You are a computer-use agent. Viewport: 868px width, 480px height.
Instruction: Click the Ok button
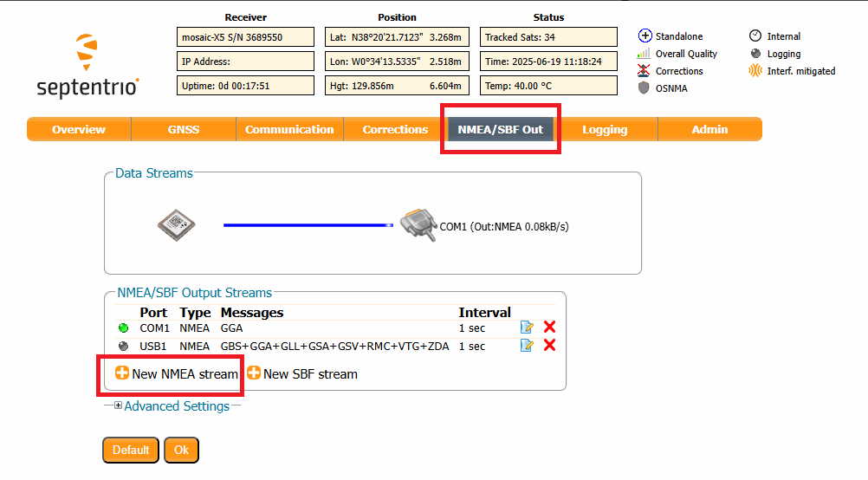click(182, 450)
